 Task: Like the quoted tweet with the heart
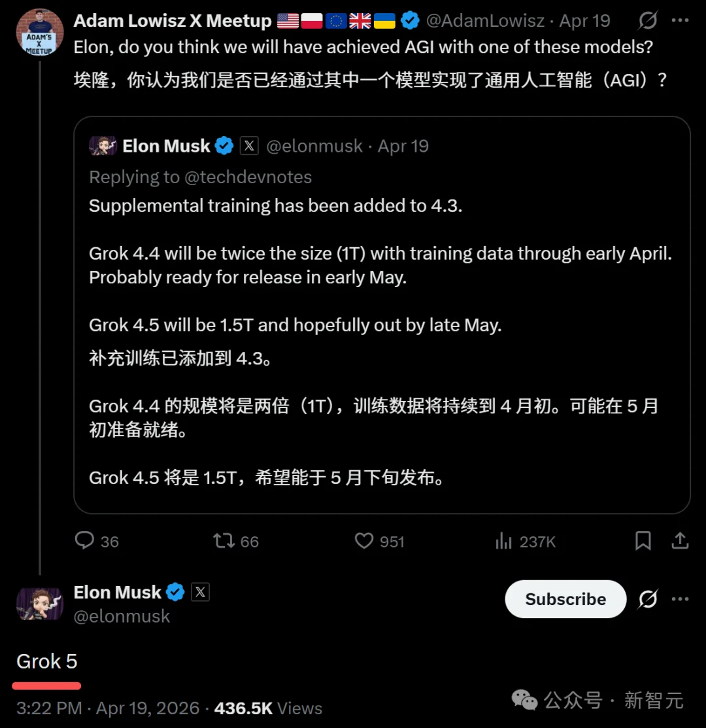(x=364, y=541)
